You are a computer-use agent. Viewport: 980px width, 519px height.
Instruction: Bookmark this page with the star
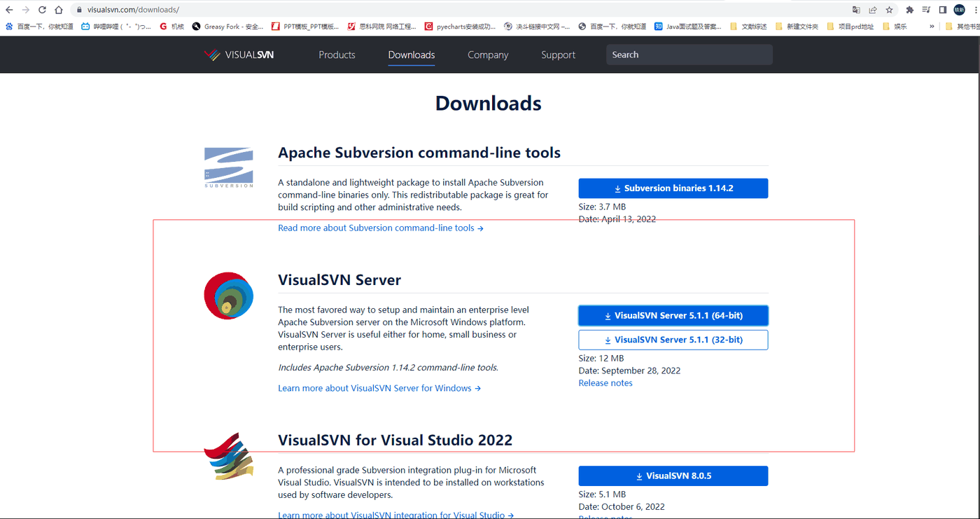pos(889,10)
